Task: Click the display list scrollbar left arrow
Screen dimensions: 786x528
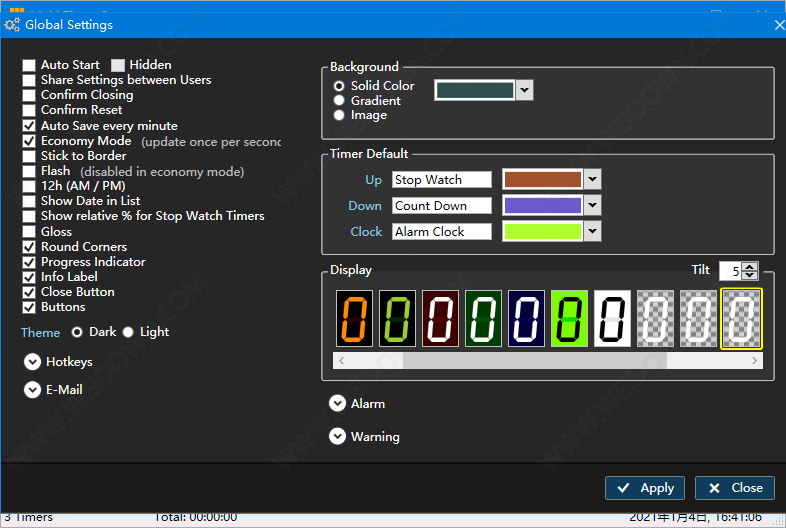Action: 341,360
